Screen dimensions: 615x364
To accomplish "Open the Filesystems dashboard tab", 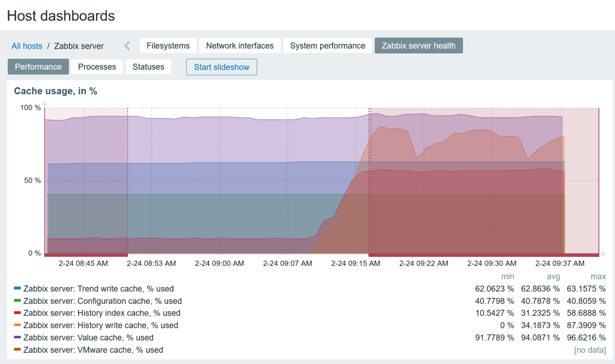I will (x=168, y=46).
